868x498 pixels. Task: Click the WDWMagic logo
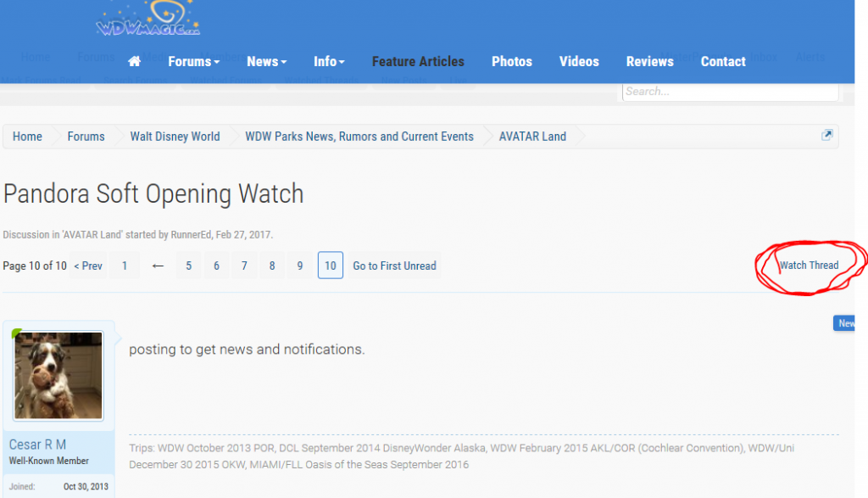tap(147, 20)
